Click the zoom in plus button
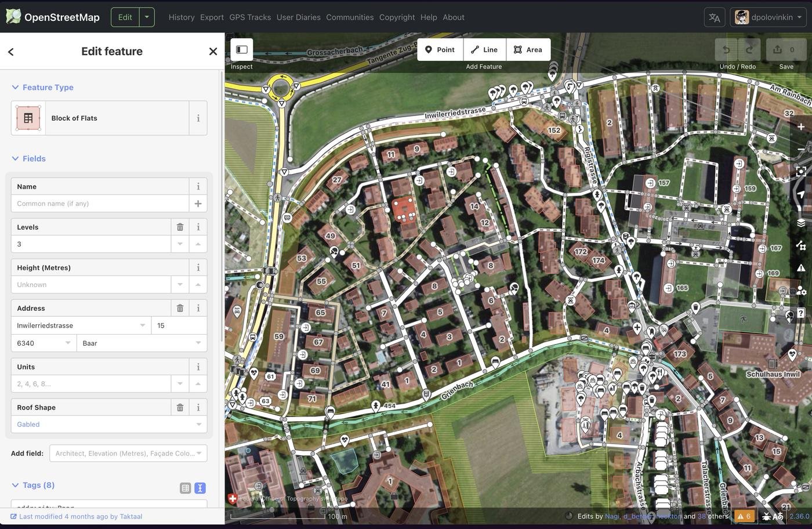This screenshot has width=812, height=529. (801, 127)
